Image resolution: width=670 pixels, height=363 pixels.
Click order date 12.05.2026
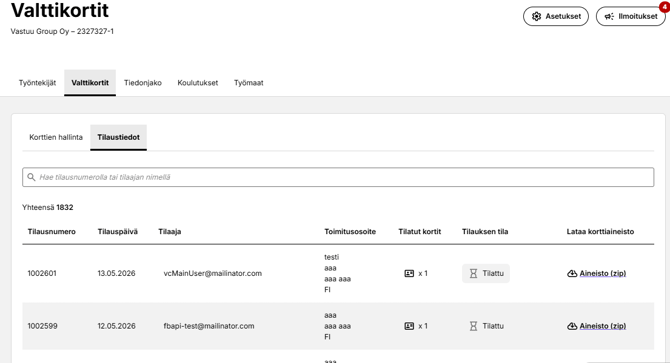click(x=116, y=326)
